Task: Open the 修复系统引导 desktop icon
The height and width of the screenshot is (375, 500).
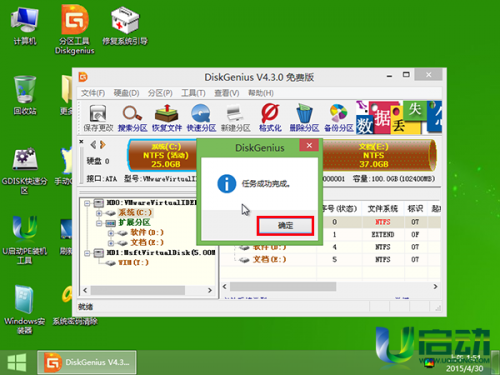Action: pos(125,26)
